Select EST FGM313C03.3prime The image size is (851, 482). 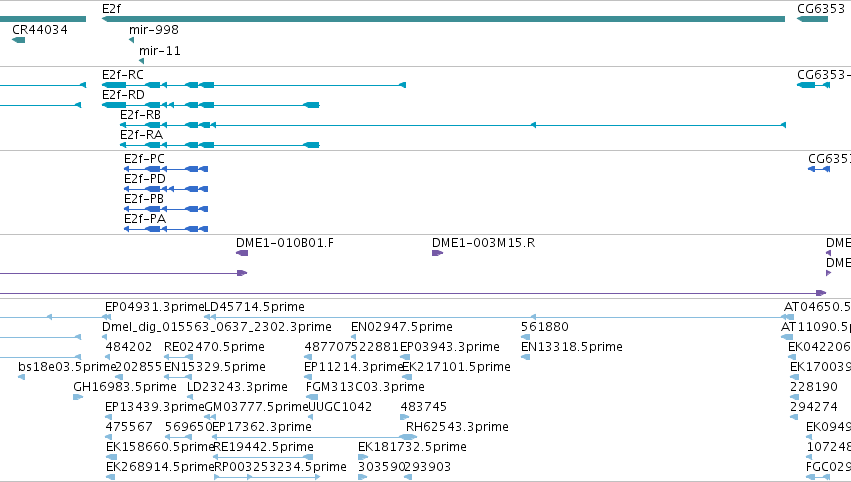(x=365, y=387)
